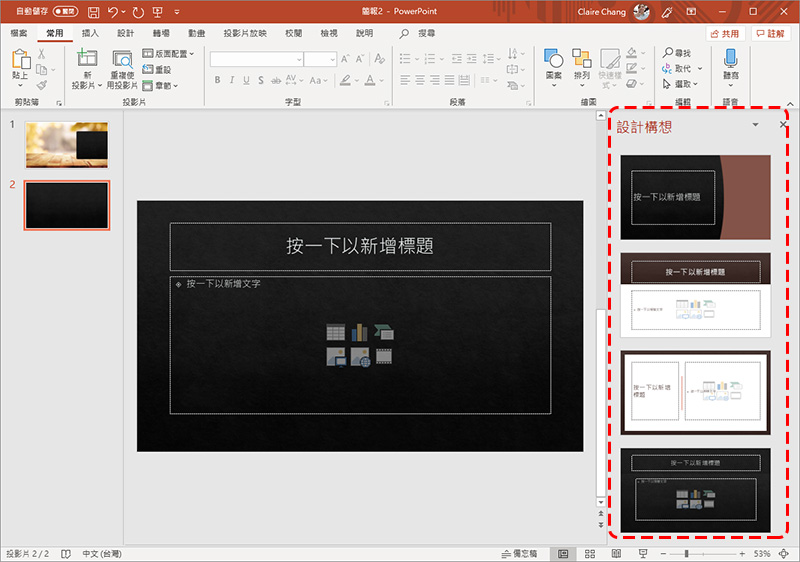
Task: Click the 尋找 find button
Action: (677, 53)
